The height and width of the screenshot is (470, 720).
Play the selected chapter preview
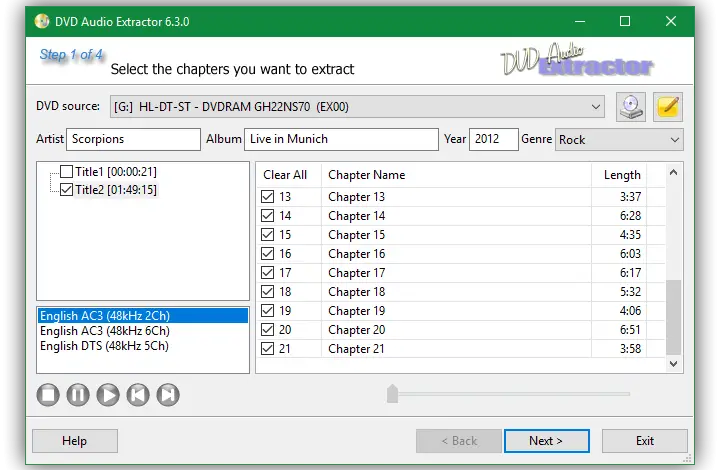[108, 395]
